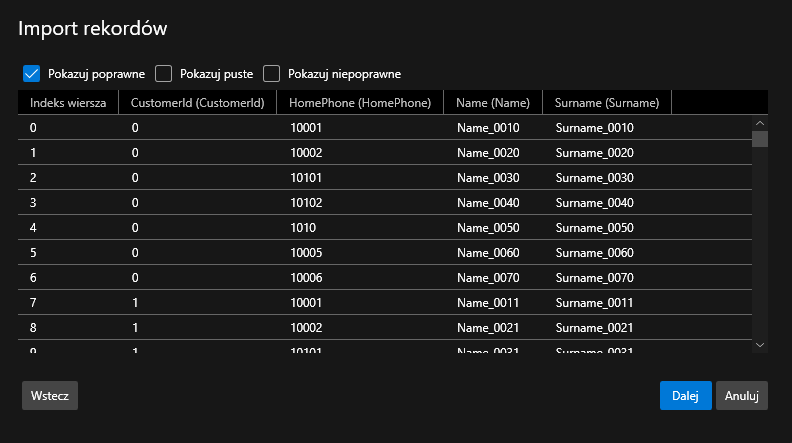The image size is (792, 443).
Task: Sort by 'HomePhone (HomePhone)' column header
Action: [360, 102]
